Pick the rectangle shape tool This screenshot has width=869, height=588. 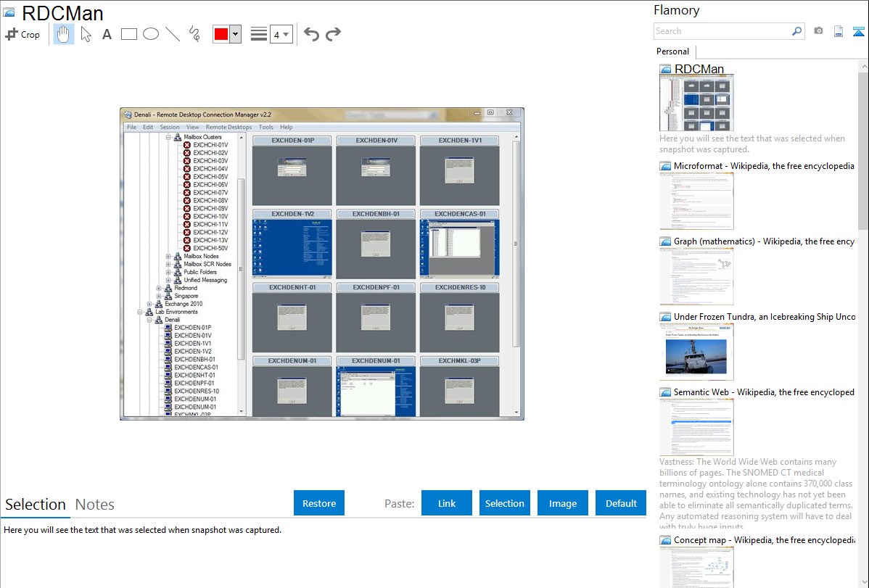[128, 34]
